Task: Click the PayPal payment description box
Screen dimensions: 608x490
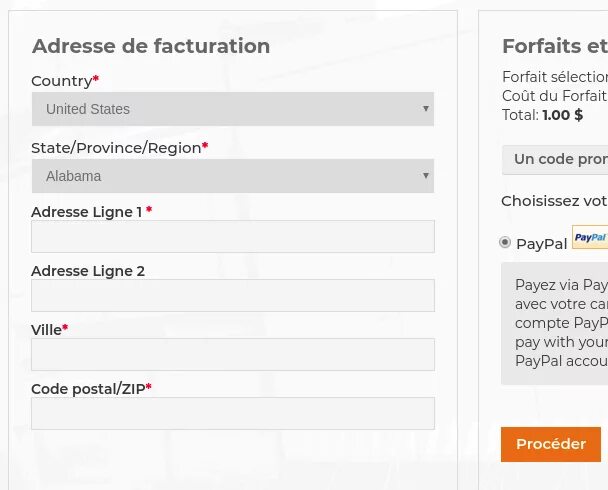Action: (x=554, y=323)
